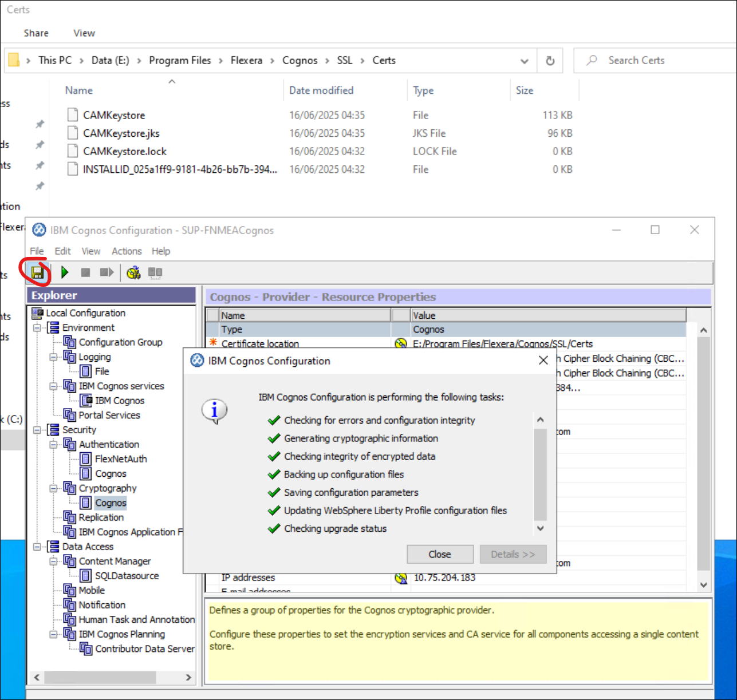Click the Notification node icon

point(70,605)
